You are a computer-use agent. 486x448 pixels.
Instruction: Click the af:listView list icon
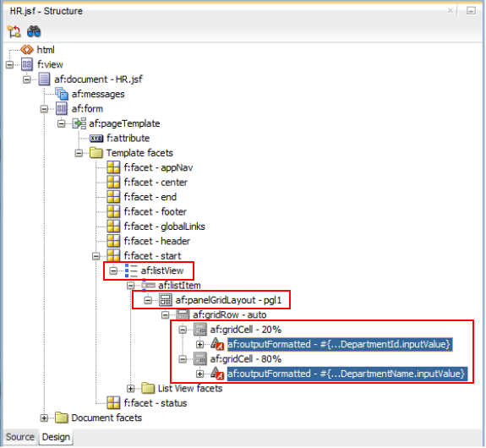coord(131,270)
